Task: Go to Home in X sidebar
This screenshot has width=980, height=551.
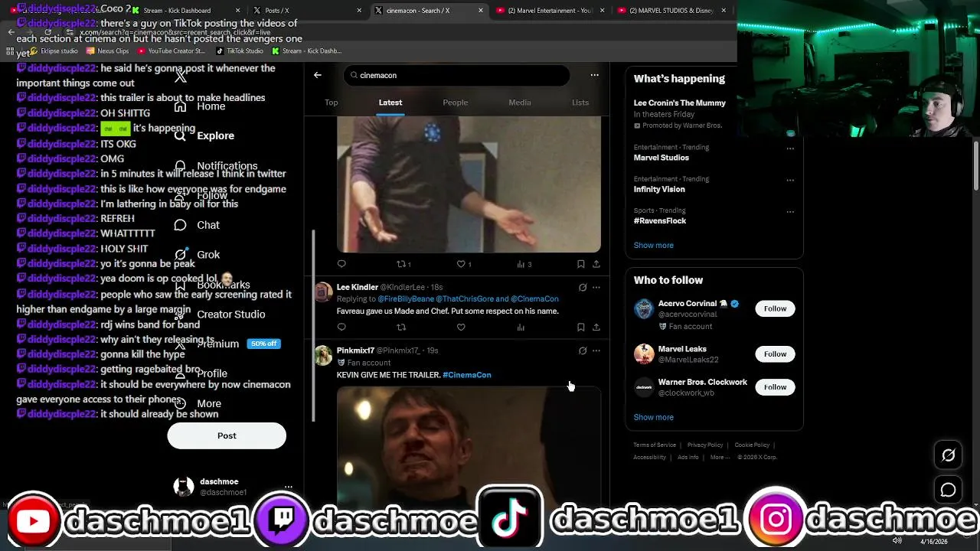Action: click(201, 106)
